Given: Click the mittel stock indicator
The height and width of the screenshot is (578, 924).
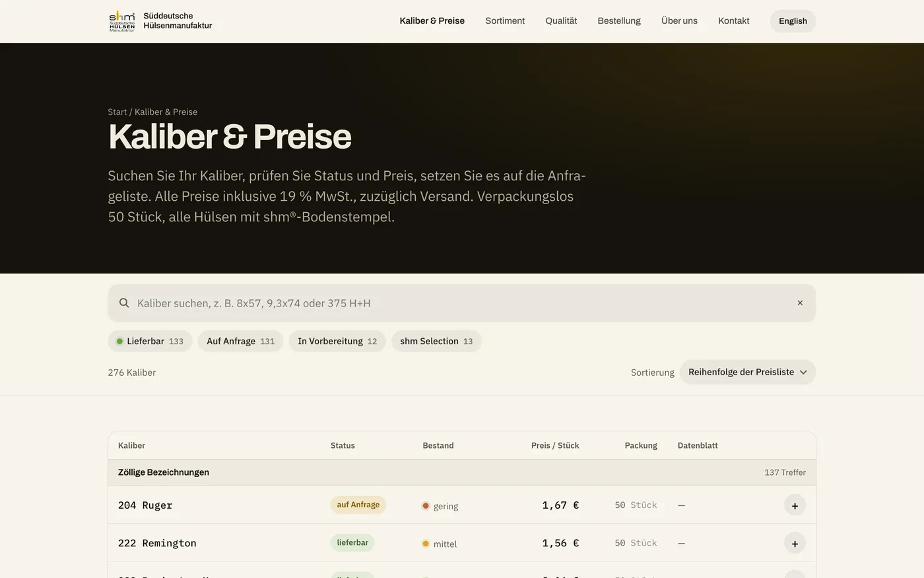Looking at the screenshot, I should coord(440,544).
